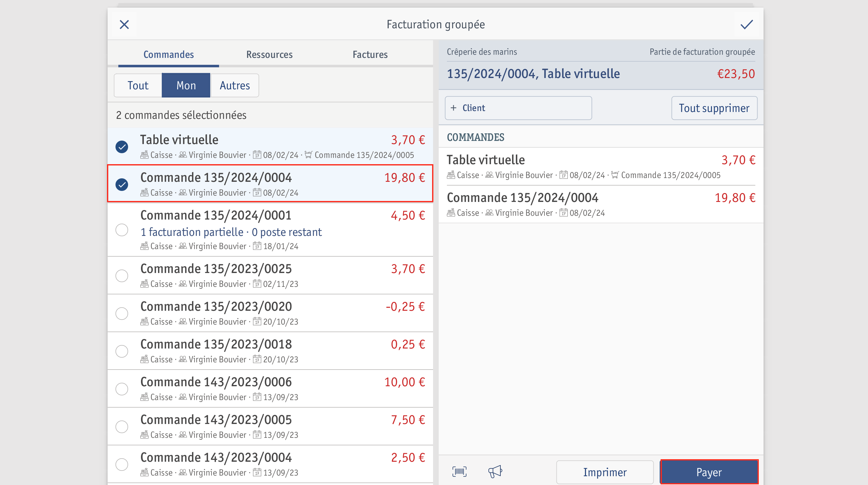Viewport: 868px width, 485px height.
Task: Check Commande 135/2023/0018 radio circle
Action: pos(122,351)
